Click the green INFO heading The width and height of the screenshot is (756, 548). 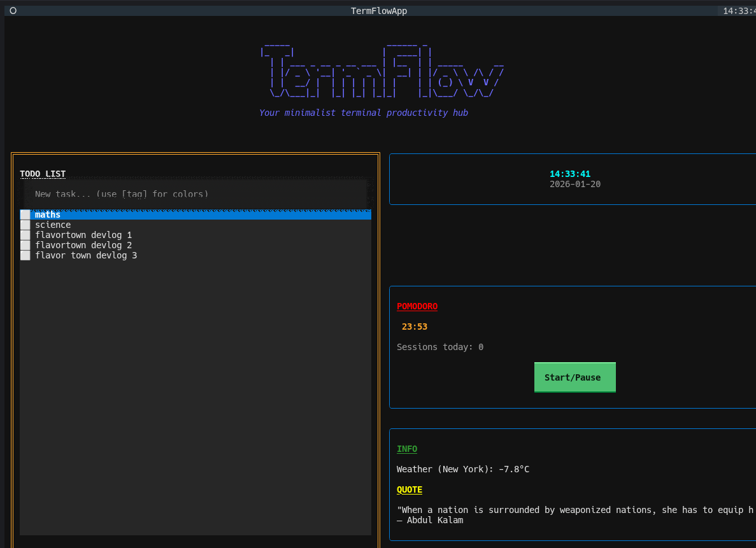click(x=407, y=449)
